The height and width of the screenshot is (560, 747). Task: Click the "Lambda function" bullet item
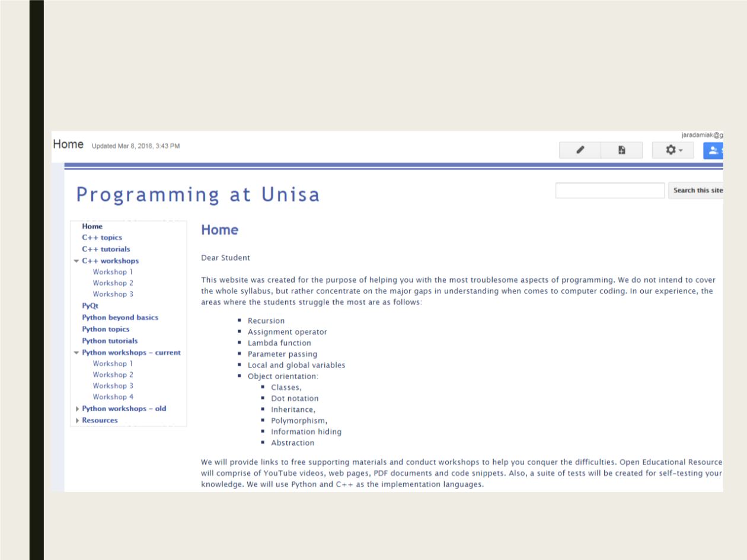pos(279,343)
